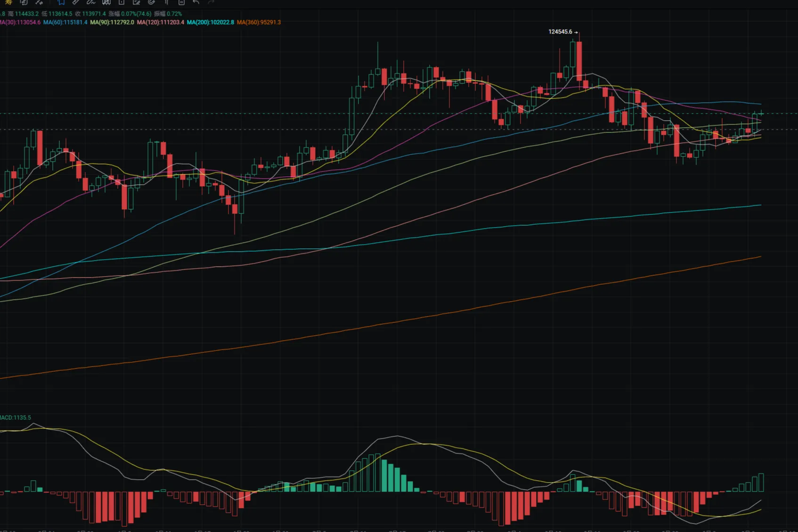This screenshot has height=532, width=798.
Task: Click the amplitude value 0.72%
Action: (174, 14)
